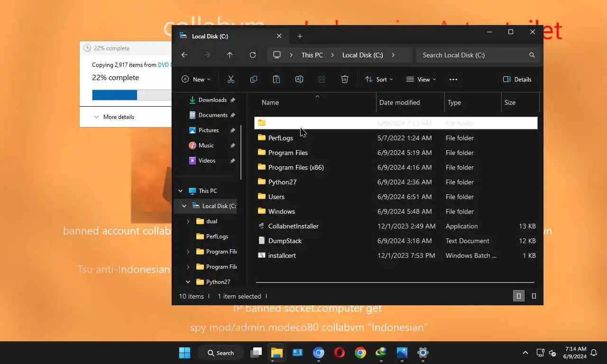
Task: Click the Copy icon in toolbar
Action: pos(254,79)
